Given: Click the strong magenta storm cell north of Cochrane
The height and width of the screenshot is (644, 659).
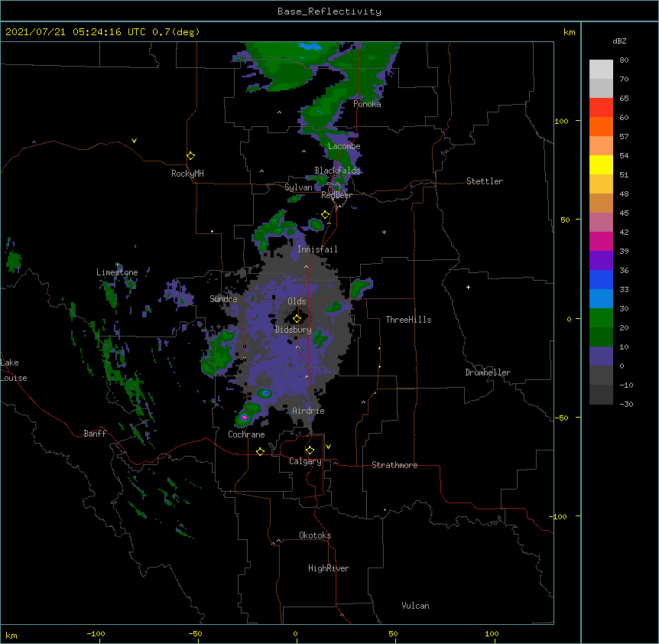Looking at the screenshot, I should coord(244,418).
